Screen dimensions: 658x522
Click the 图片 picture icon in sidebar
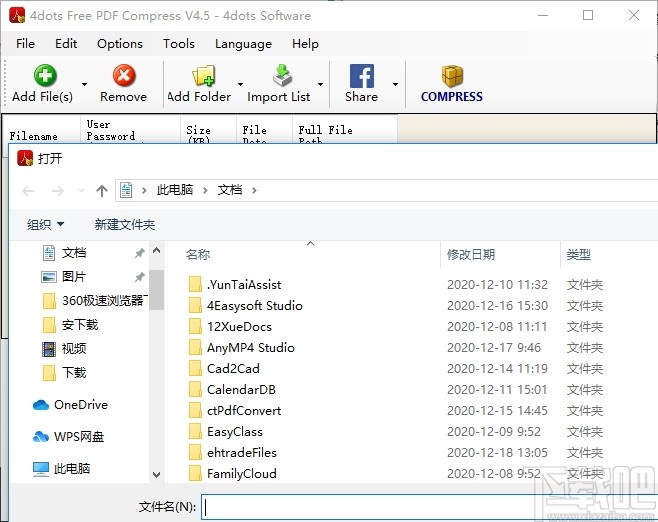coord(49,277)
